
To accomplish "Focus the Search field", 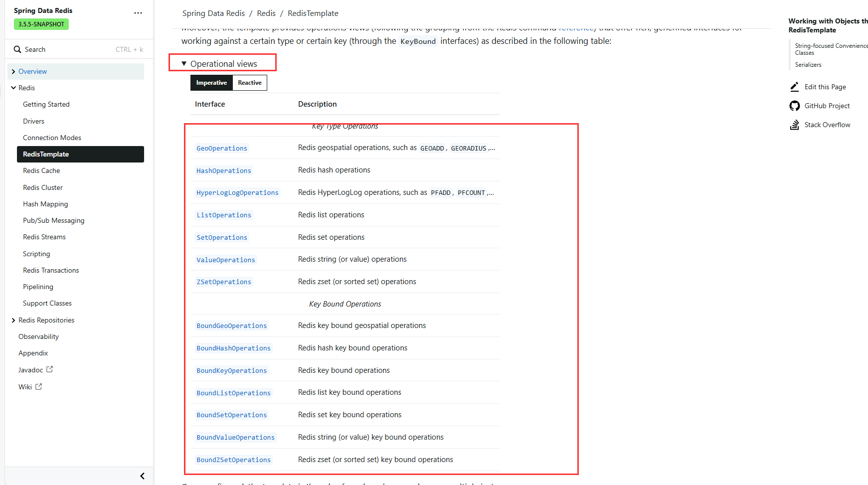I will (x=78, y=49).
